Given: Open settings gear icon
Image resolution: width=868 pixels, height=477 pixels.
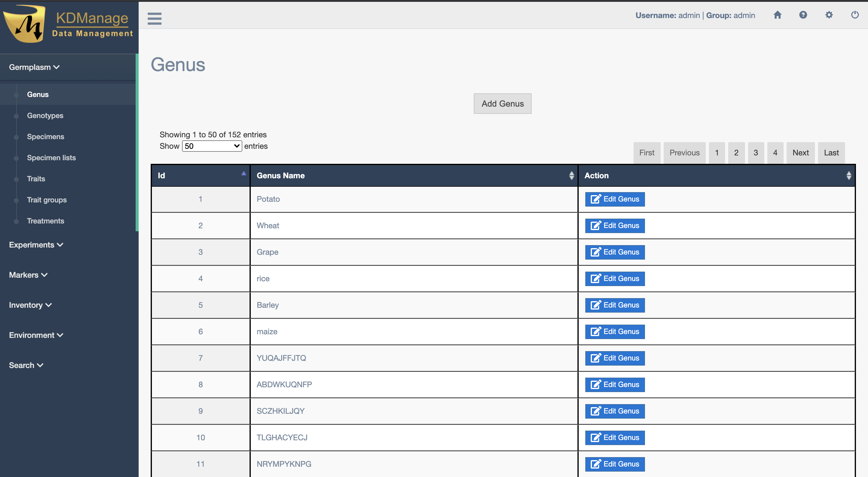Looking at the screenshot, I should coord(829,15).
